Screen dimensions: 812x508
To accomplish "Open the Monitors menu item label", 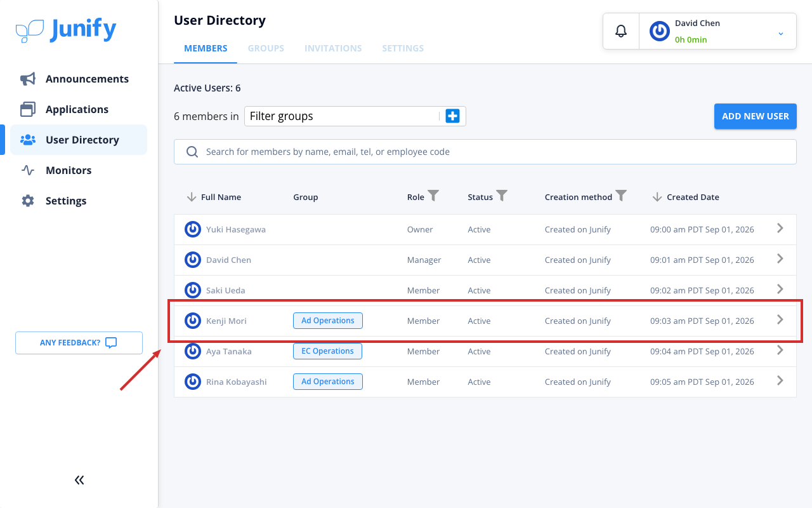I will coord(69,170).
